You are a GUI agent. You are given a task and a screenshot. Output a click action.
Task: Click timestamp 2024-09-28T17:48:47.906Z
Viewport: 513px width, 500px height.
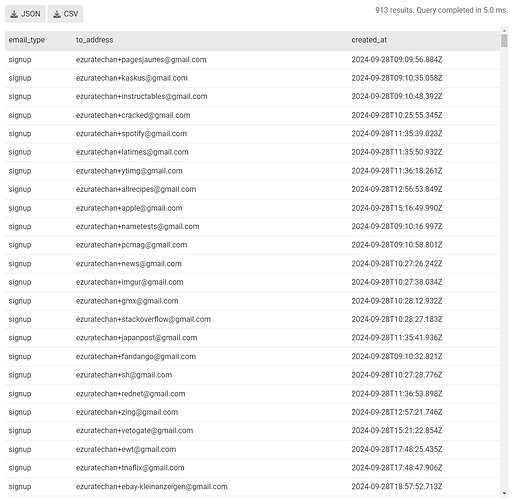(397, 468)
